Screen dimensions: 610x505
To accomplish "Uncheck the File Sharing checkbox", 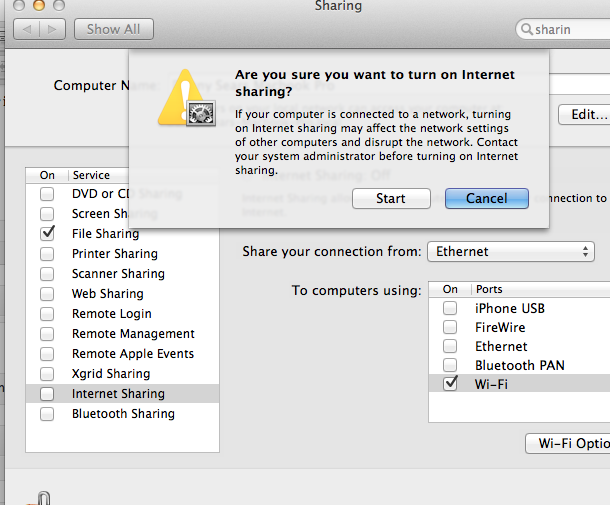I will coord(47,233).
